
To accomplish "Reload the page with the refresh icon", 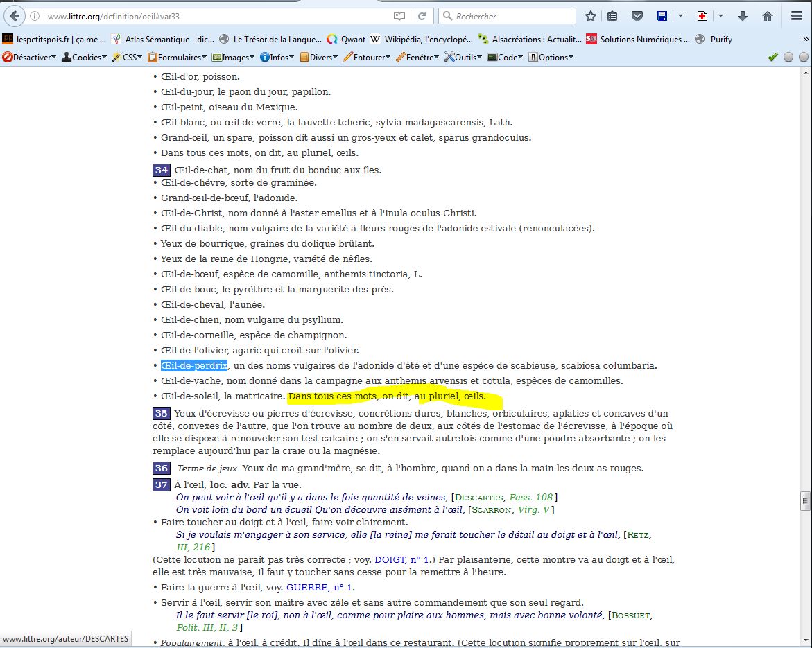I will [x=421, y=16].
